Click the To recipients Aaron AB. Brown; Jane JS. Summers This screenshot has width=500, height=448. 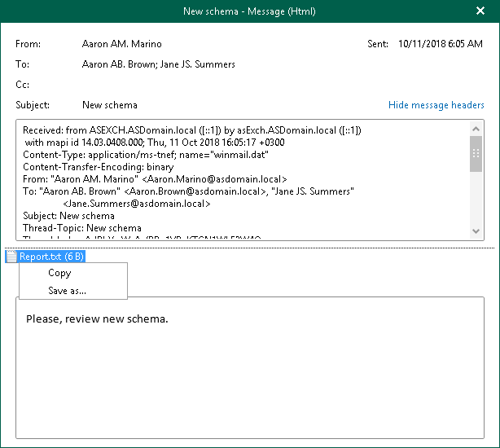[159, 64]
